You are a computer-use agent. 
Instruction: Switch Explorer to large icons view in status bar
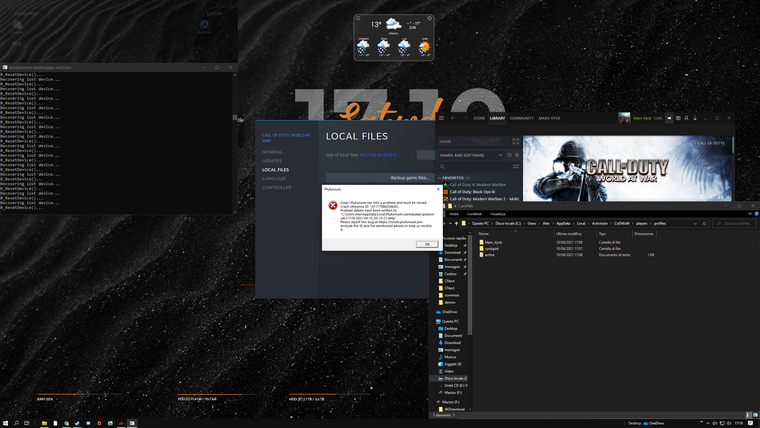[755, 415]
